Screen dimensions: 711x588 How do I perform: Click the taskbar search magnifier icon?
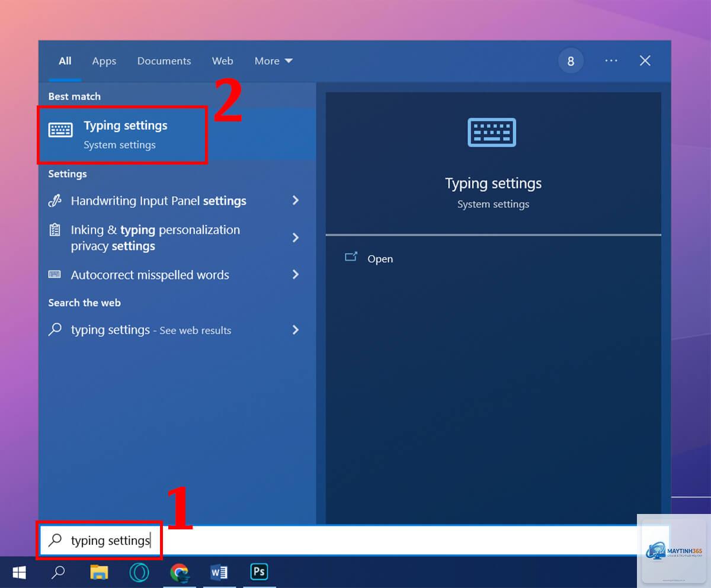click(x=58, y=572)
